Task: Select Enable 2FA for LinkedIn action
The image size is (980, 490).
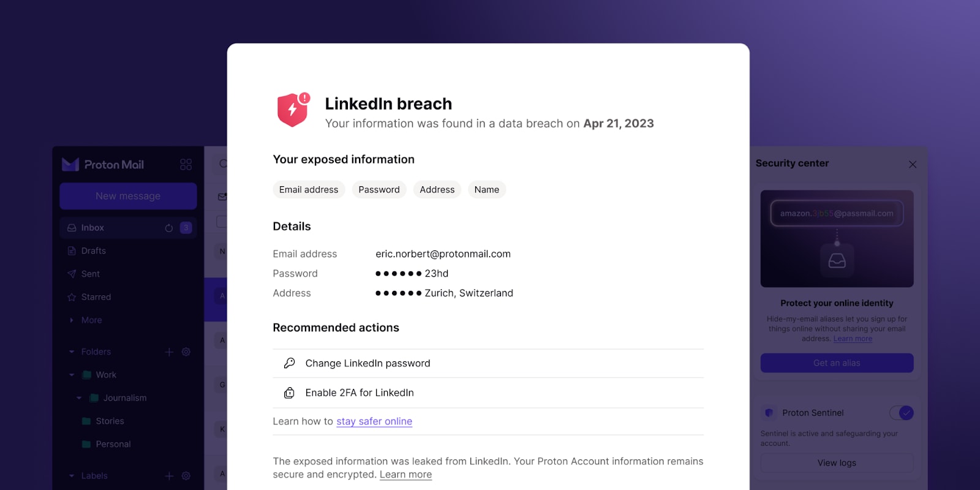Action: (x=488, y=393)
